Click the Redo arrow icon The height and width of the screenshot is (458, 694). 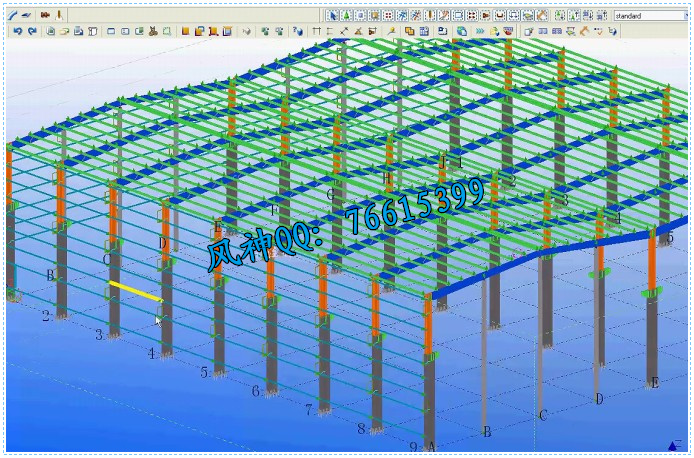pyautogui.click(x=32, y=31)
